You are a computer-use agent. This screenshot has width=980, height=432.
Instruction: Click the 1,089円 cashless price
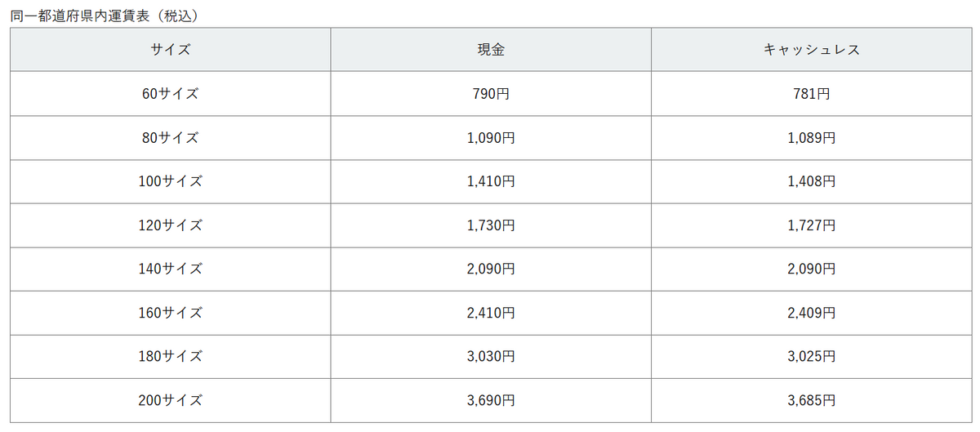coord(811,138)
